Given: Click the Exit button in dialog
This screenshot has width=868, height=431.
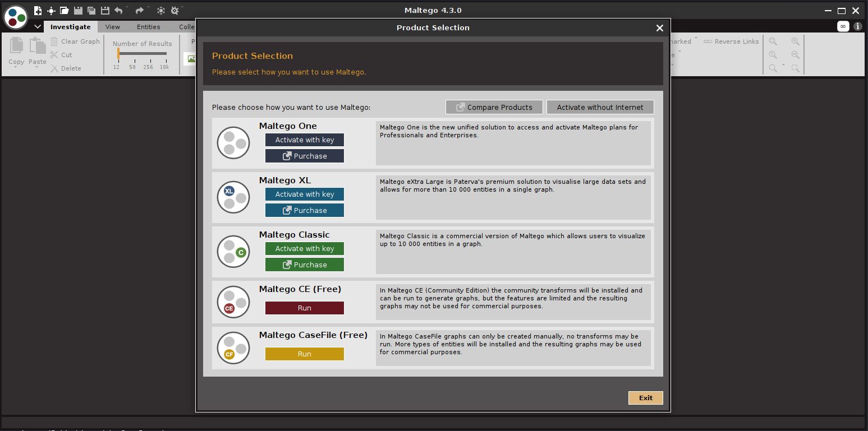Looking at the screenshot, I should click(646, 398).
